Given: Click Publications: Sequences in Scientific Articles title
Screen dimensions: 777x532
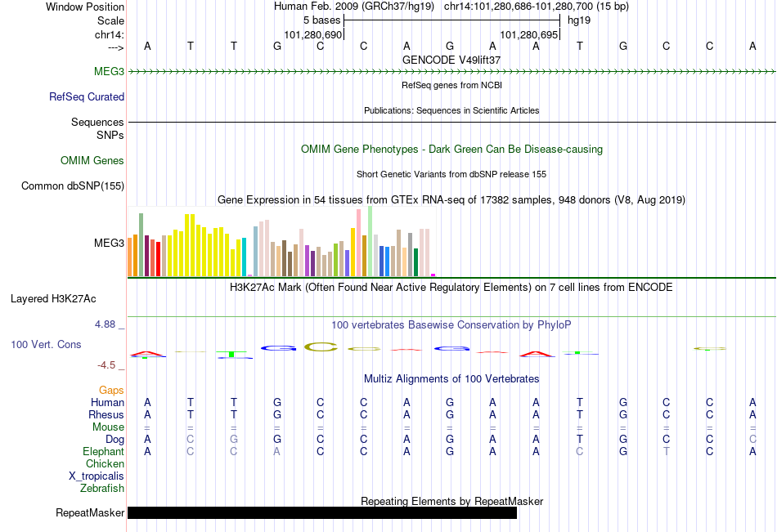Looking at the screenshot, I should [x=451, y=110].
